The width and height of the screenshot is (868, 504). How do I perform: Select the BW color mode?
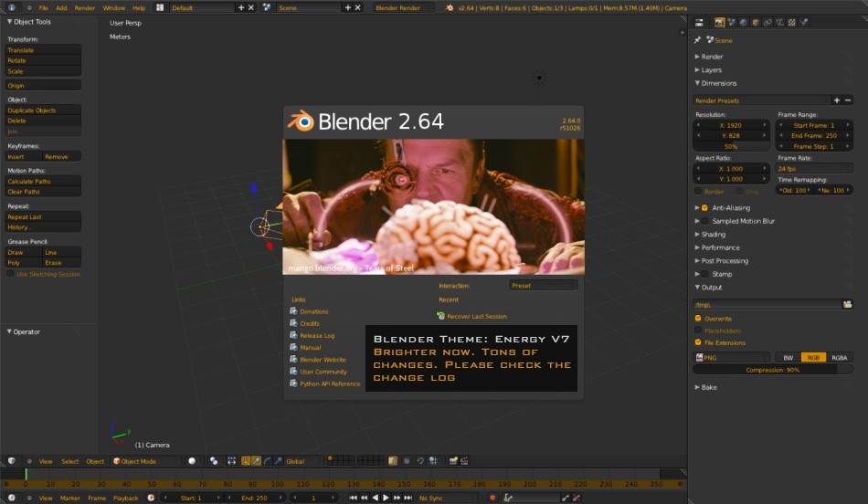coord(788,357)
